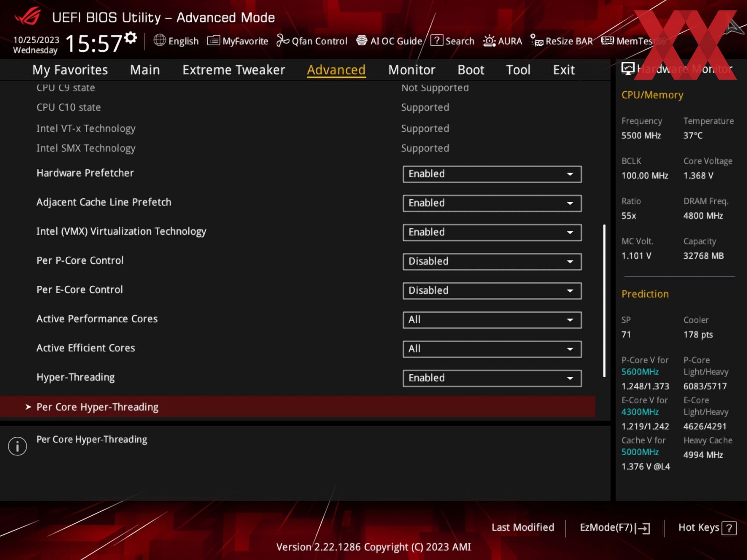Open Per E-Core Control dropdown
The width and height of the screenshot is (747, 560).
tap(492, 290)
